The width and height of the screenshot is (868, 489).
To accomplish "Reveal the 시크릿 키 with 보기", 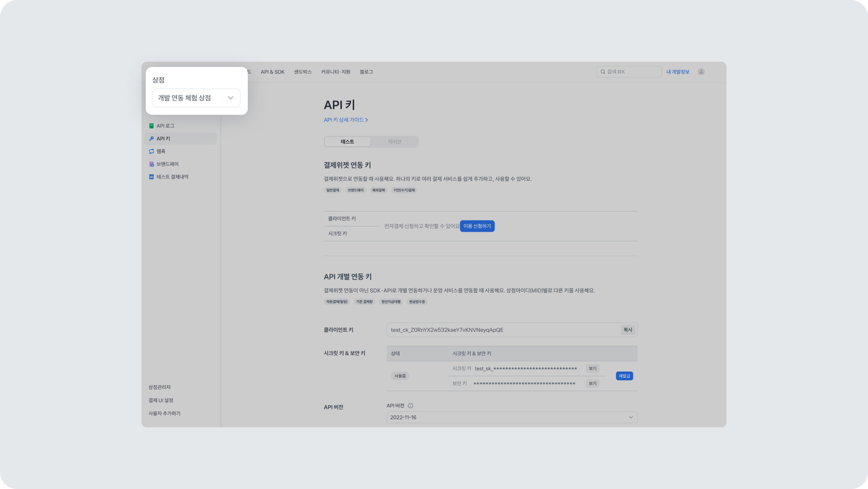I will [x=592, y=368].
